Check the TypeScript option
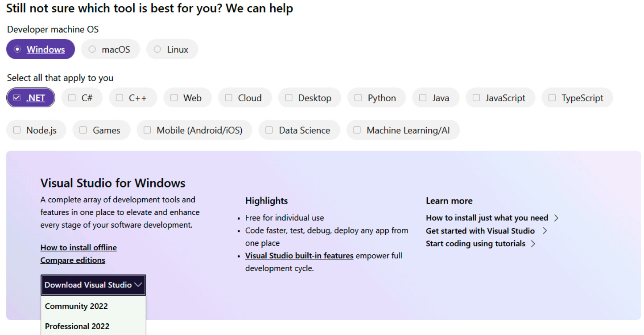 577,98
